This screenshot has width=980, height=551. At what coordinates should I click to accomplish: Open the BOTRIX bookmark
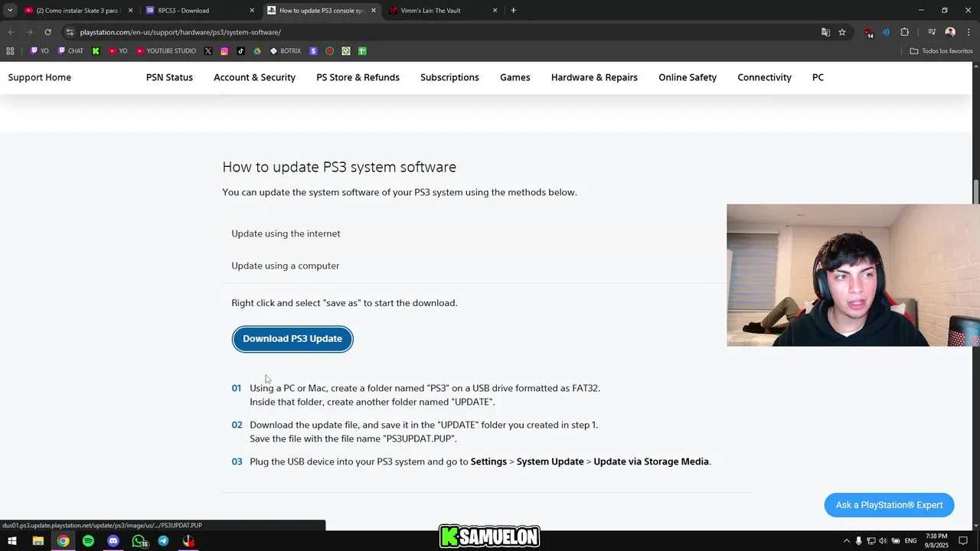[286, 51]
